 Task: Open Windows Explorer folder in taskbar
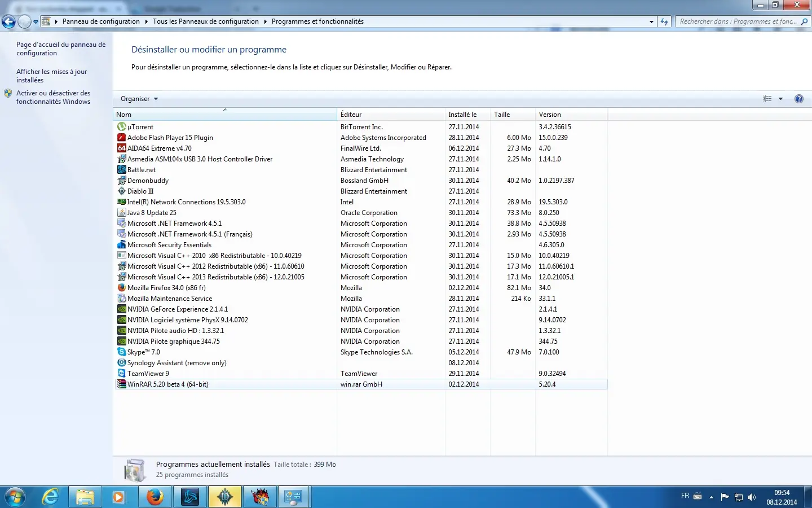(85, 497)
